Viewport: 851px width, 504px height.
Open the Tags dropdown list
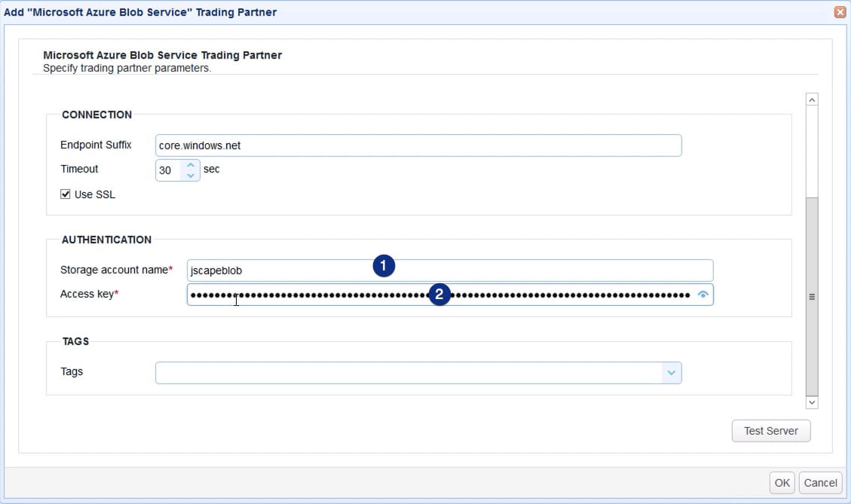(672, 372)
